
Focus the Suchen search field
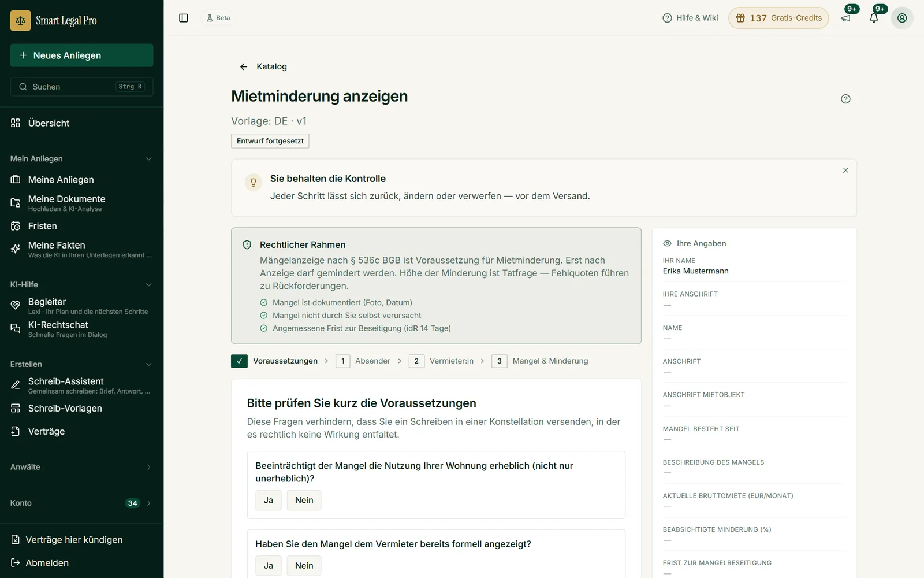click(81, 87)
